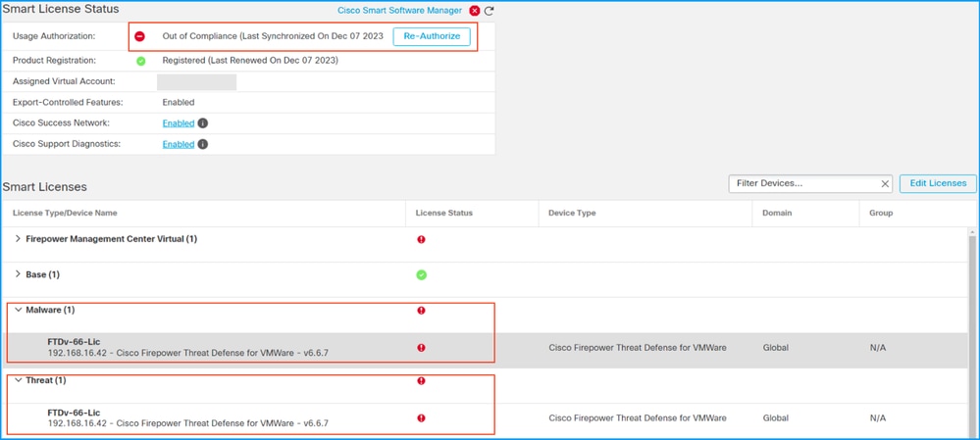Open the Cisco Success Network info icon
Image resolution: width=980 pixels, height=440 pixels.
click(x=202, y=122)
